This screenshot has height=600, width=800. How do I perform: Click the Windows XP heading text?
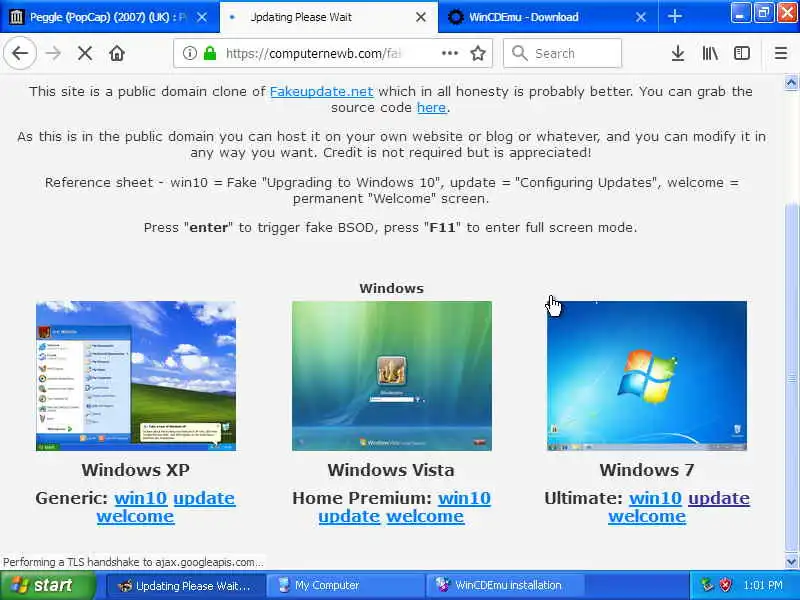coord(136,470)
